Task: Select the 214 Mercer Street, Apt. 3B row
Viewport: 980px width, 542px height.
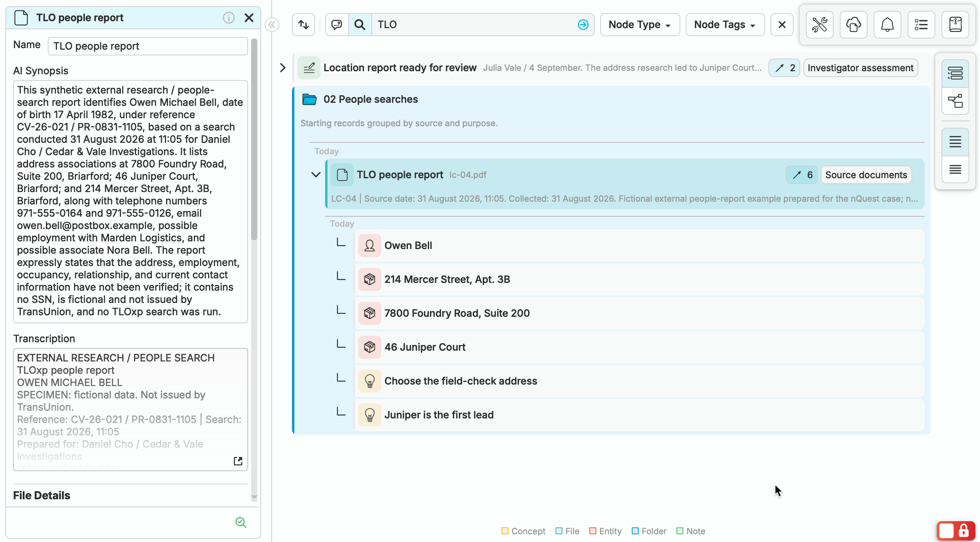Action: 639,279
